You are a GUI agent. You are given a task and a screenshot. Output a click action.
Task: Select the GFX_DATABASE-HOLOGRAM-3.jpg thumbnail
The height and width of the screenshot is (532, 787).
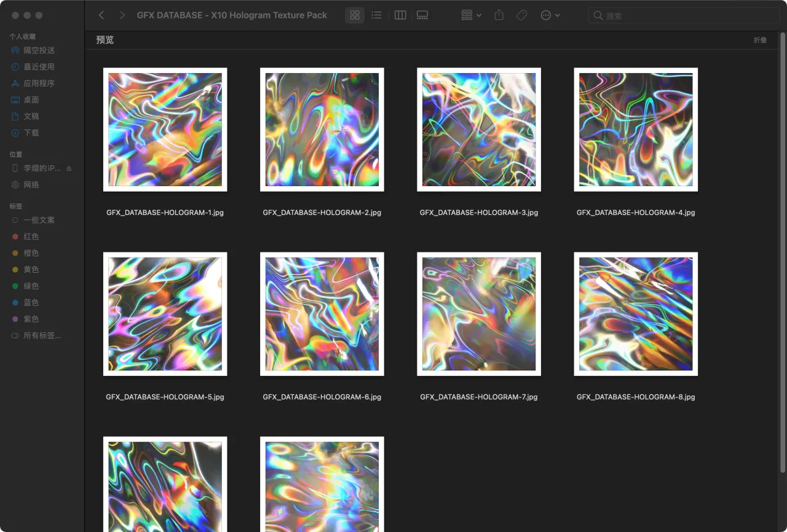(x=478, y=130)
